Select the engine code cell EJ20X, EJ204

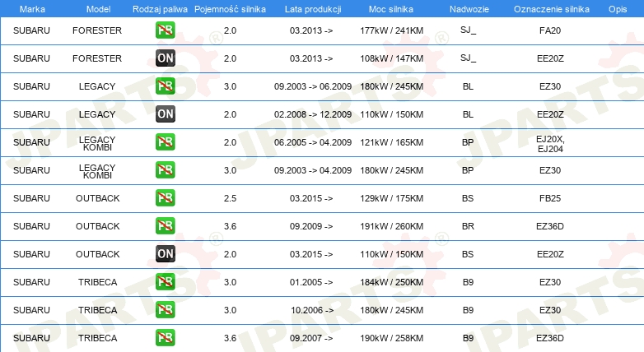tap(550, 144)
